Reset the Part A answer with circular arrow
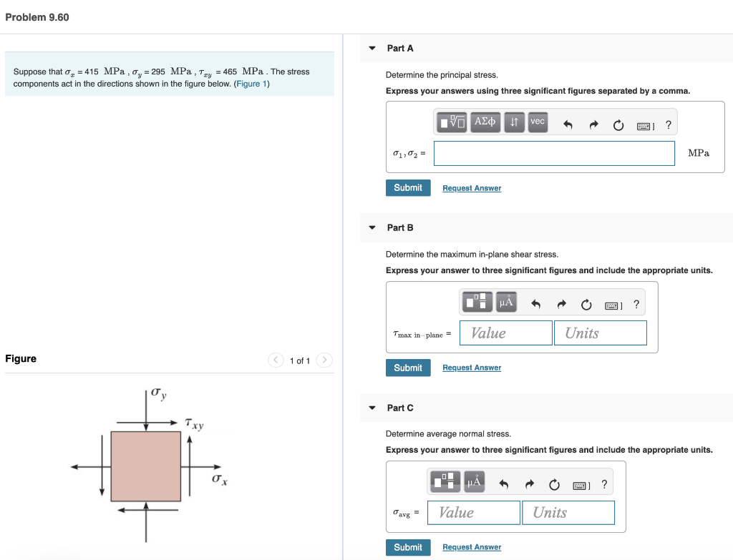This screenshot has width=733, height=560. (618, 124)
